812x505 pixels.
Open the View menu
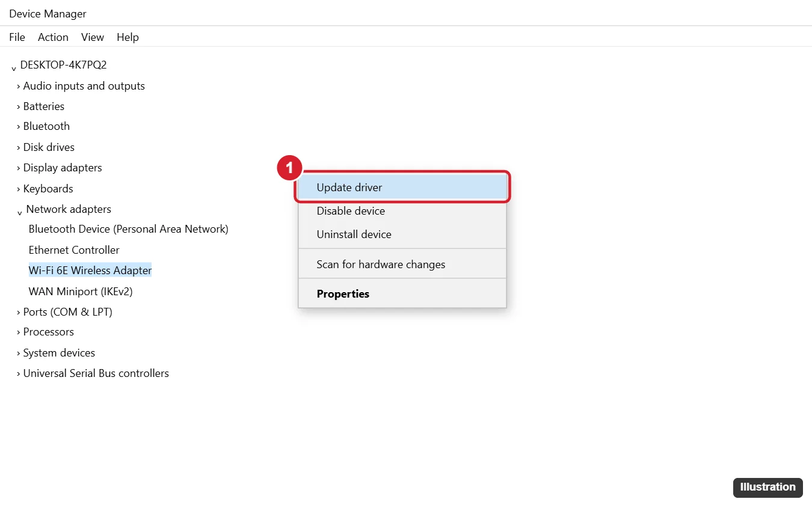93,37
